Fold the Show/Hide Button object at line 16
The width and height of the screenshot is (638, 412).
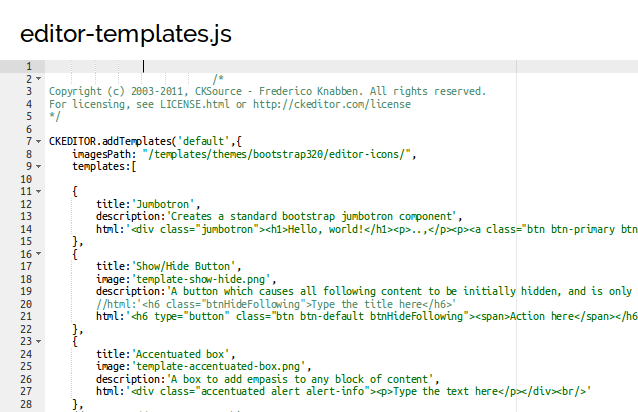coord(39,254)
